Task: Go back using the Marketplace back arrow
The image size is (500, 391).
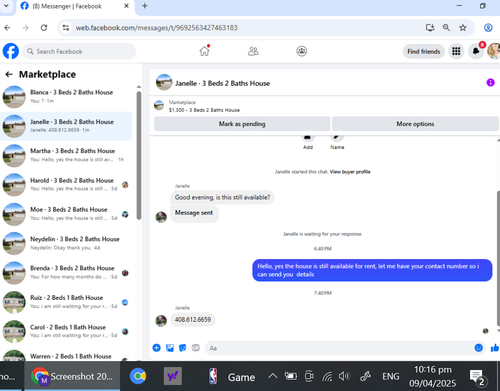Action: click(9, 74)
